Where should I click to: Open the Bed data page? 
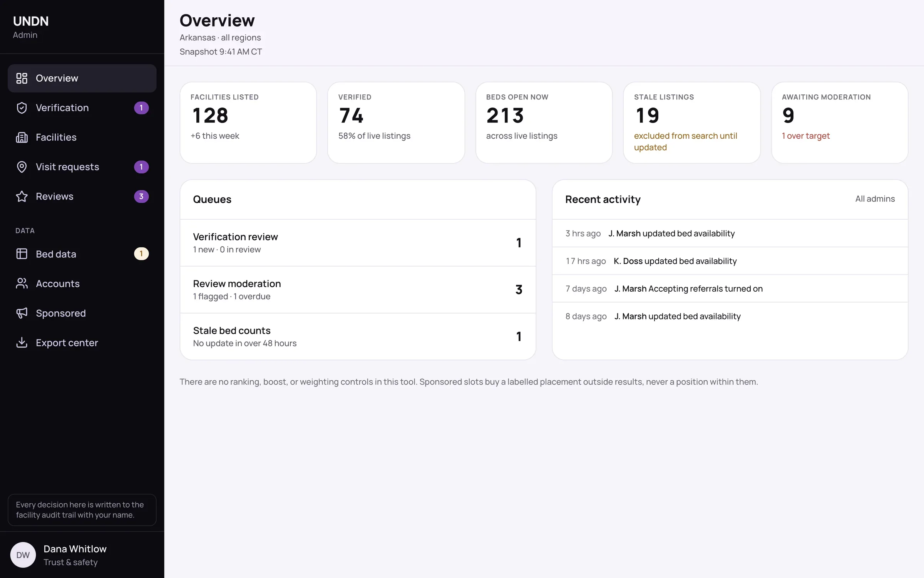coord(82,254)
